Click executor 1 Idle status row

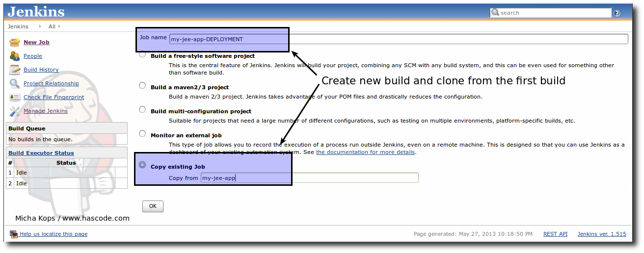(x=66, y=173)
